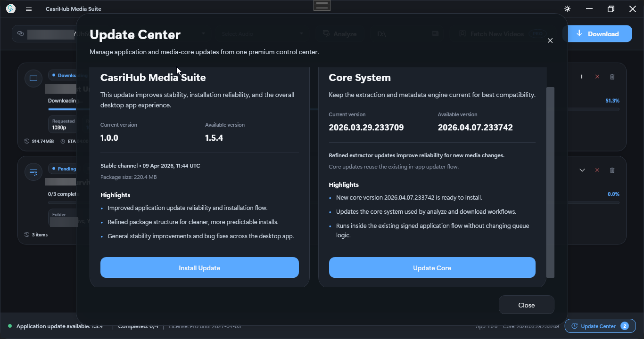Viewport: 644px width, 339px height.
Task: Click the ETA clock icon
Action: (x=63, y=141)
